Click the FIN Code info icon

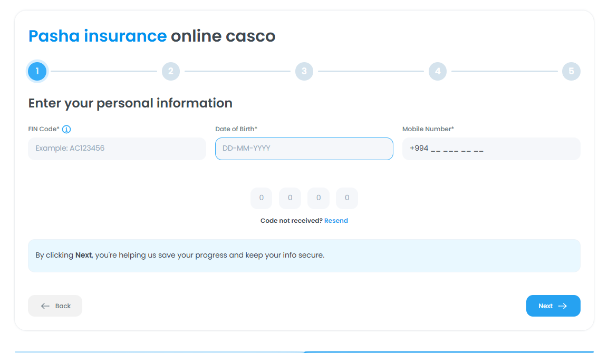pyautogui.click(x=66, y=129)
